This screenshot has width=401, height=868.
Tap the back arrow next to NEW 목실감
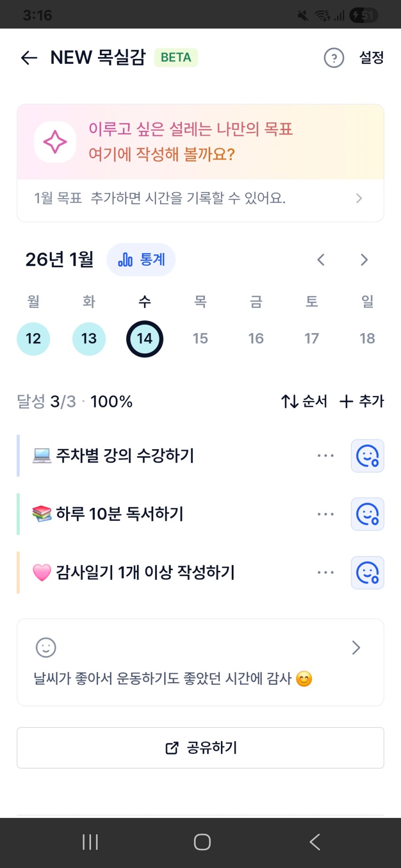coord(29,58)
